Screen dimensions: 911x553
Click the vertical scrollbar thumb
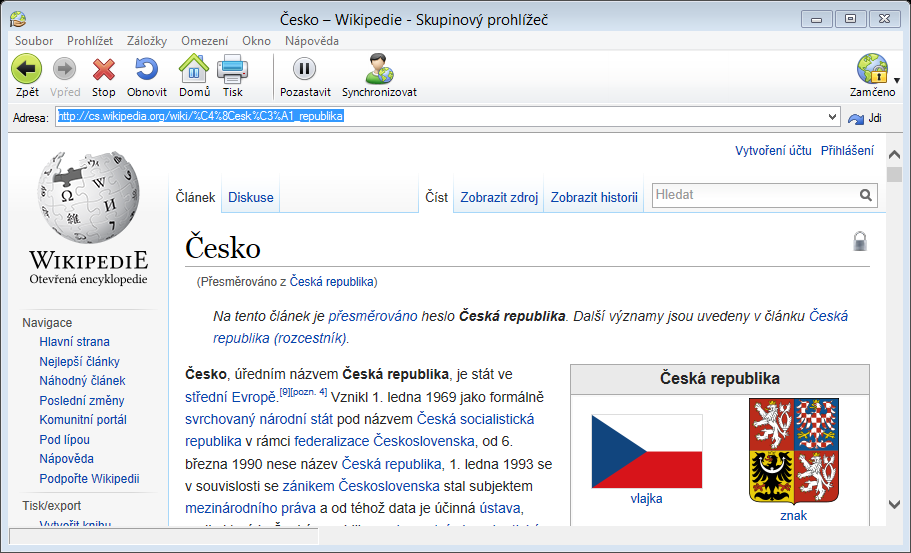[x=895, y=174]
